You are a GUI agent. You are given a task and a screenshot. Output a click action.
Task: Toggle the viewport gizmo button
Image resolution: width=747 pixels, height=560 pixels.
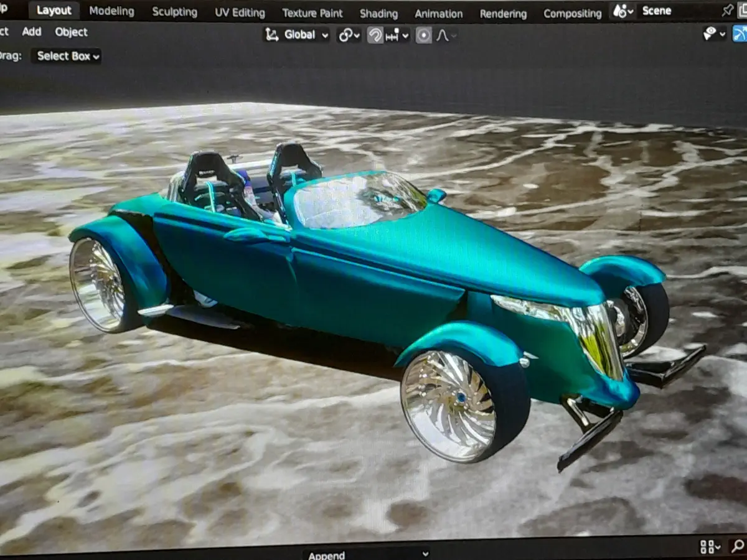[740, 34]
